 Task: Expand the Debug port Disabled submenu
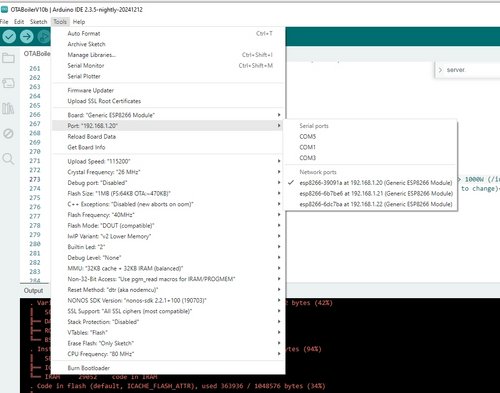coord(168,183)
